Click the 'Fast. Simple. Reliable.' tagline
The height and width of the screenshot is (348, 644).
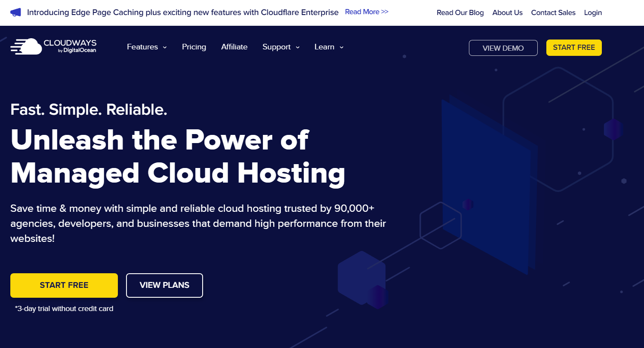point(89,110)
